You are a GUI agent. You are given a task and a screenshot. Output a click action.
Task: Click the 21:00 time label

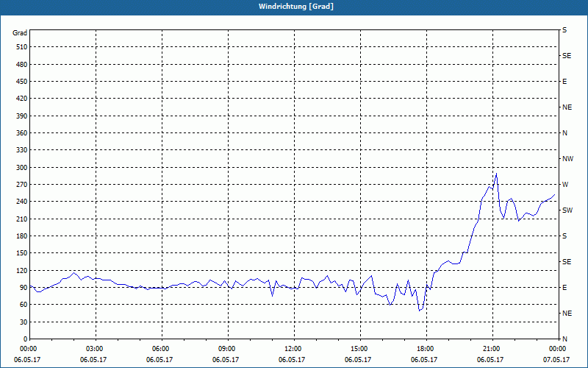[492, 349]
